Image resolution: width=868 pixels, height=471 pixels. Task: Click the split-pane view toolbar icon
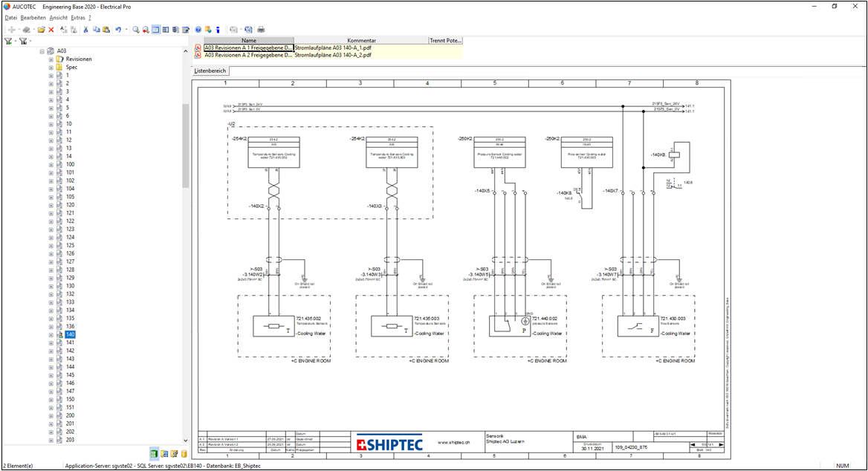166,29
